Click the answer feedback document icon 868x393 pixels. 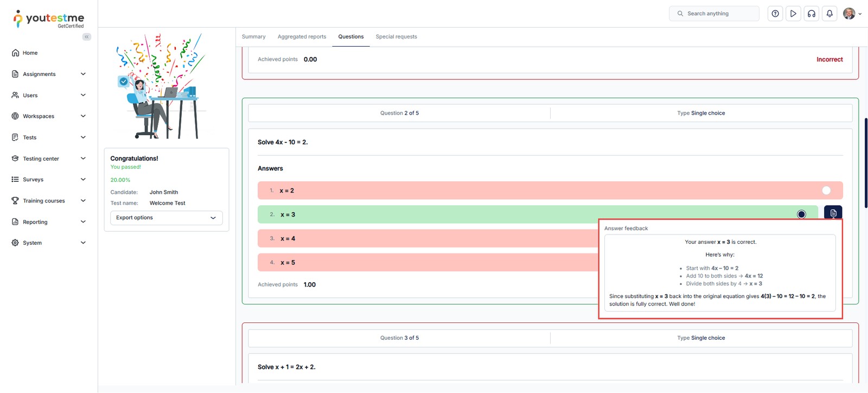[x=833, y=213]
